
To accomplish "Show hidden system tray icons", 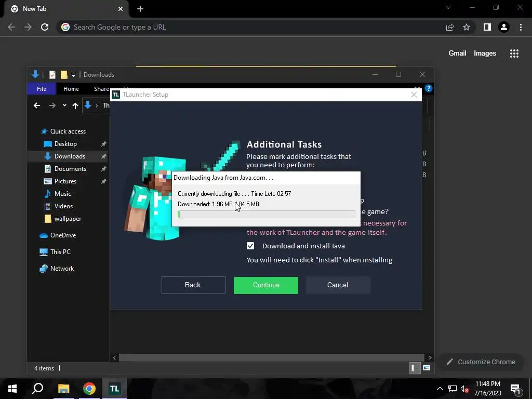I will pos(440,389).
